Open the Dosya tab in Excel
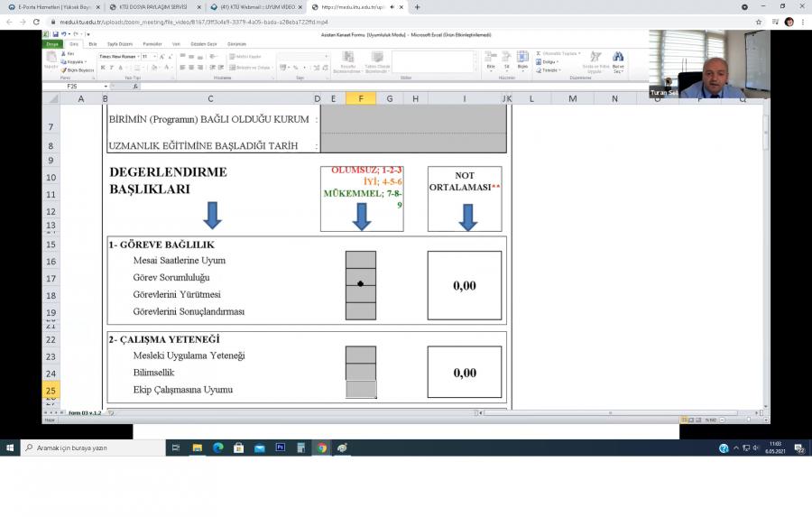This screenshot has width=812, height=517. click(x=52, y=43)
